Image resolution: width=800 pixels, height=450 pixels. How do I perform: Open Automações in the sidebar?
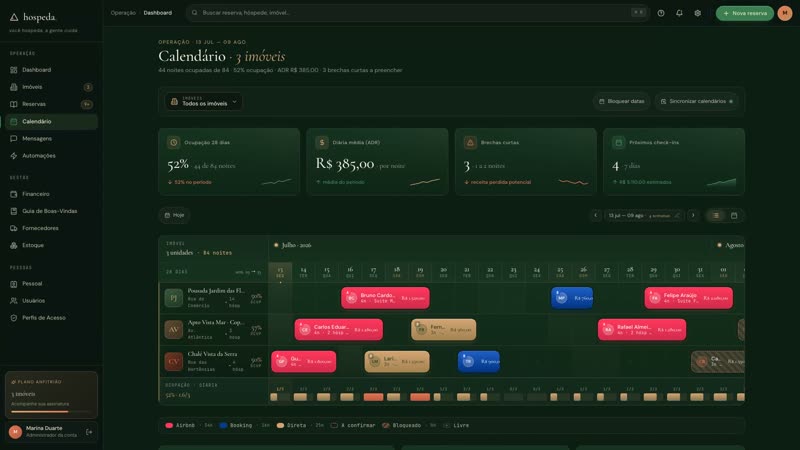point(51,156)
